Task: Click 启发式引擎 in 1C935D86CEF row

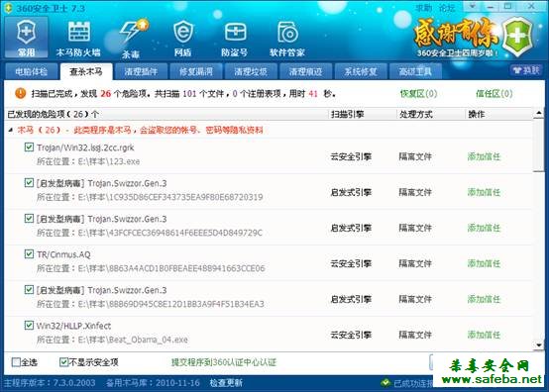Action: click(x=351, y=192)
